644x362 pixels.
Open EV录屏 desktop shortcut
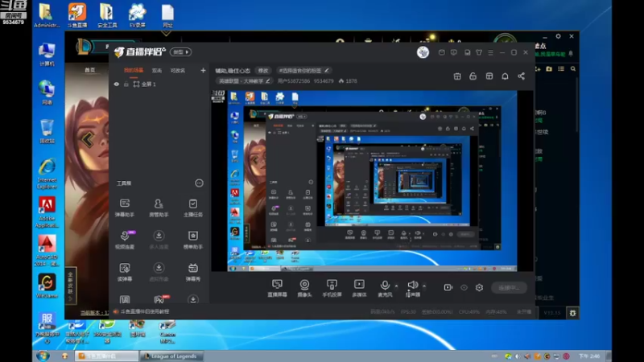[137, 14]
